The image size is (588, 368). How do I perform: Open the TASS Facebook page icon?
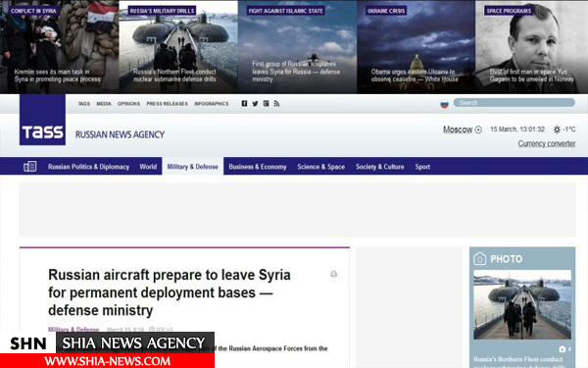244,103
